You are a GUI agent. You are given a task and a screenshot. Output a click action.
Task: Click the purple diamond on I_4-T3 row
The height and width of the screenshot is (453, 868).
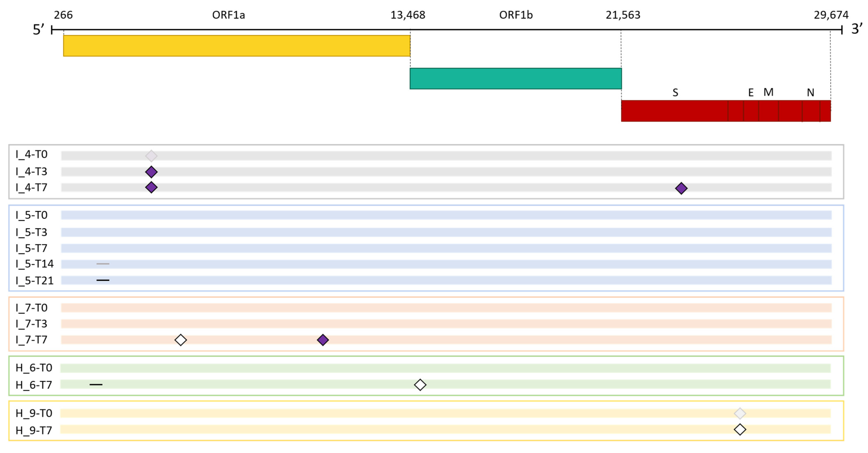click(151, 172)
